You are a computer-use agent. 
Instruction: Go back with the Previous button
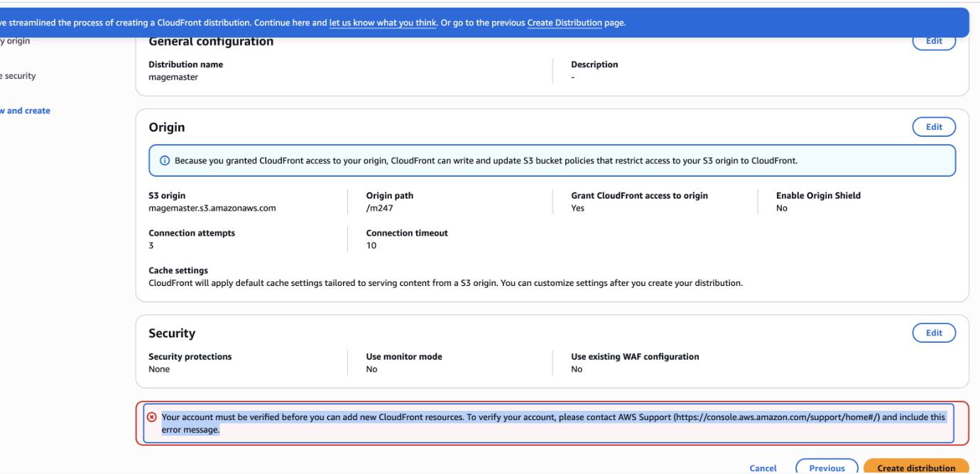[x=827, y=467]
